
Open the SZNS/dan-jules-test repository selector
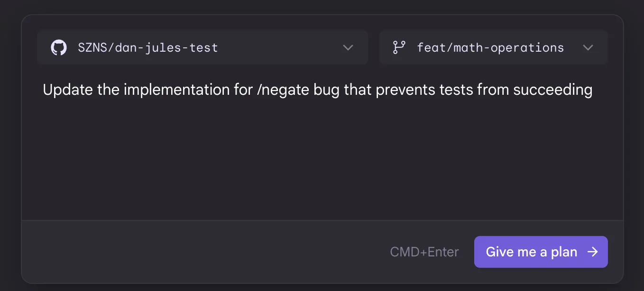pos(202,47)
